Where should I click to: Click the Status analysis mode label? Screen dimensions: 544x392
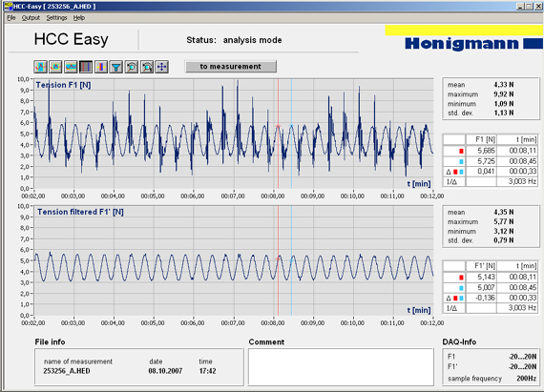pos(234,40)
